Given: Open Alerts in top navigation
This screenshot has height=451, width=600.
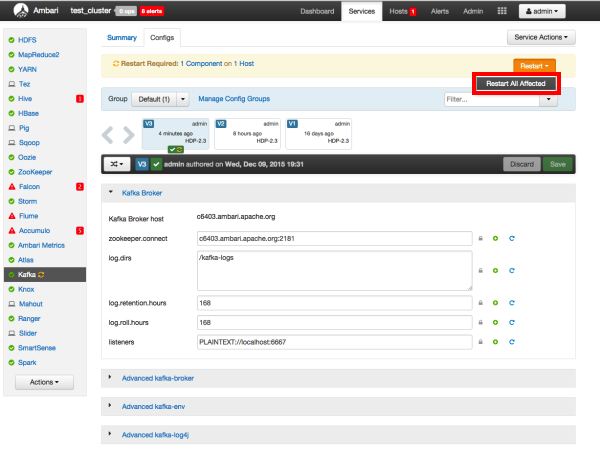Looking at the screenshot, I should click(439, 11).
